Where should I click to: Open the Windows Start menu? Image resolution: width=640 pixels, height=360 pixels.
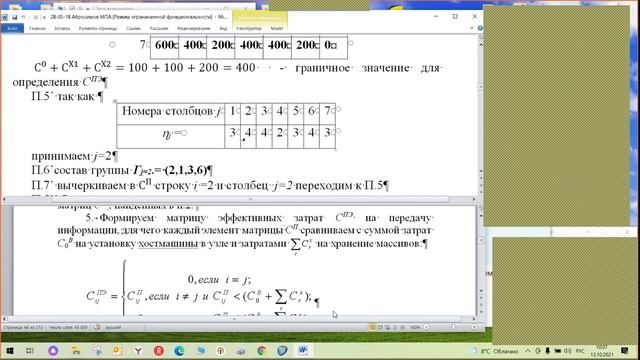click(10, 351)
